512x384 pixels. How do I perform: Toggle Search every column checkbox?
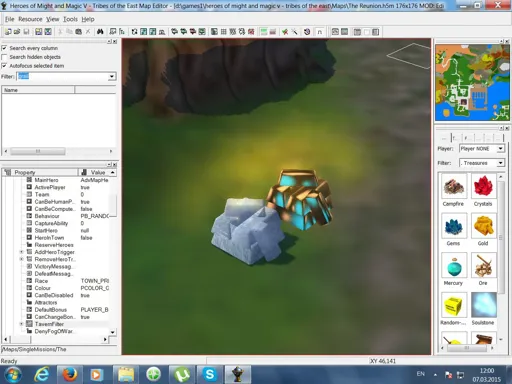[x=4, y=48]
